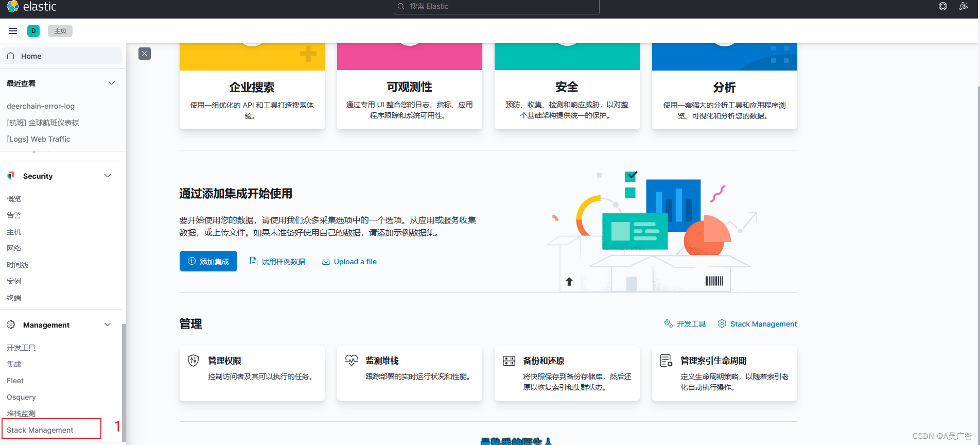Close the side navigation with X button
The height and width of the screenshot is (445, 980).
coord(145,54)
